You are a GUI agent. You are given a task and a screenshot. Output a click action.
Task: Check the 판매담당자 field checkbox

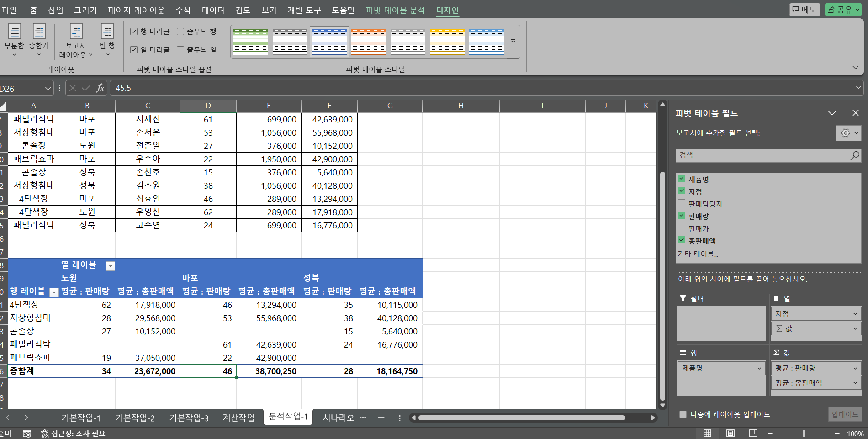682,203
